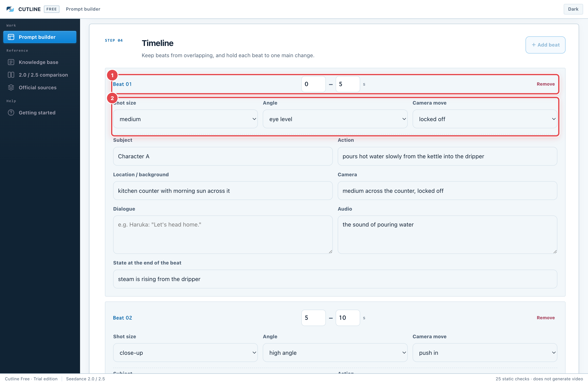Remove Beat 01
588x384 pixels.
pyautogui.click(x=546, y=84)
